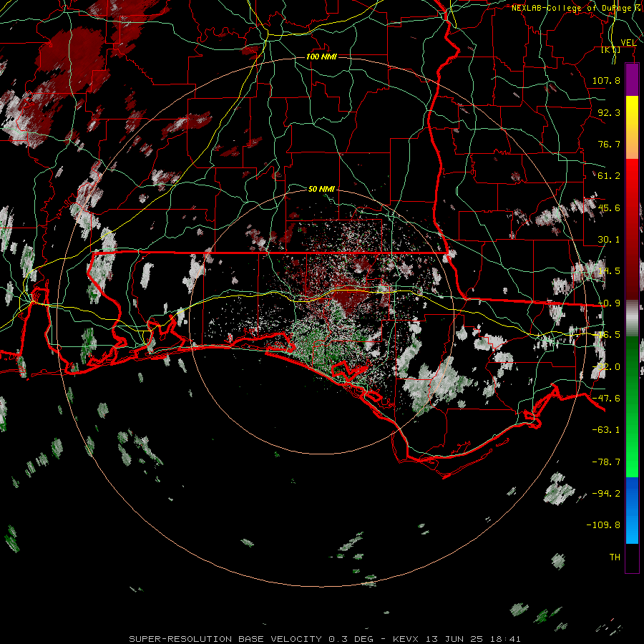Screen dimensions: 644x644
Task: Select the 30.1 velocity scale value
Action: [x=609, y=240]
